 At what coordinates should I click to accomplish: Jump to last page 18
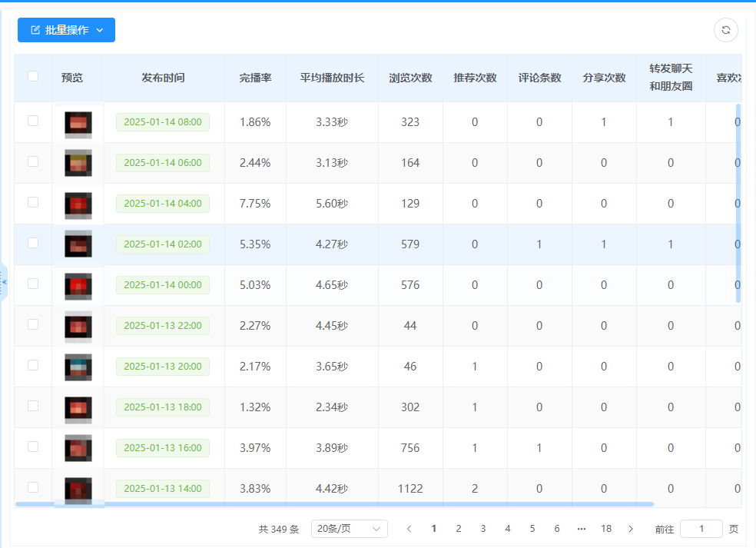click(x=606, y=529)
